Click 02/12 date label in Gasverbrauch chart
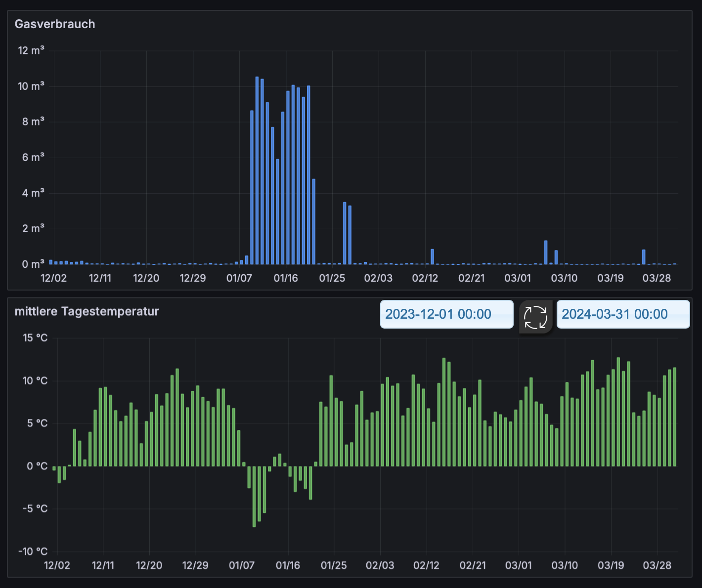702x588 pixels. [425, 278]
